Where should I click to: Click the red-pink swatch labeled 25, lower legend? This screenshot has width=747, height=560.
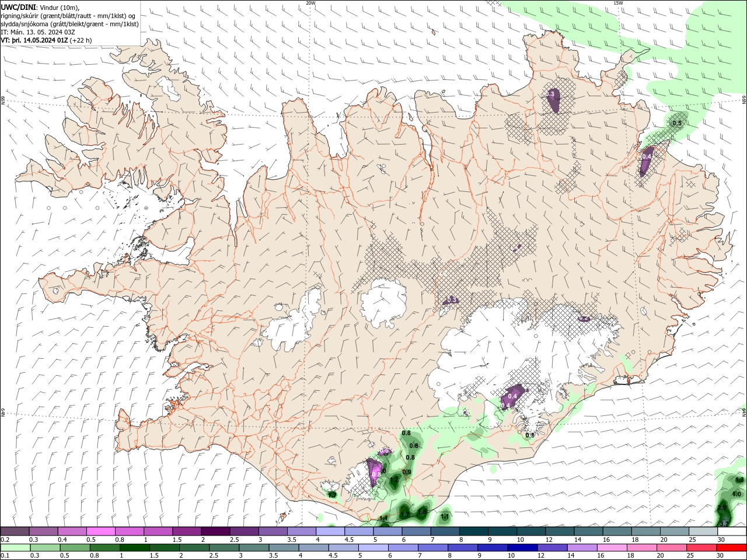click(700, 548)
